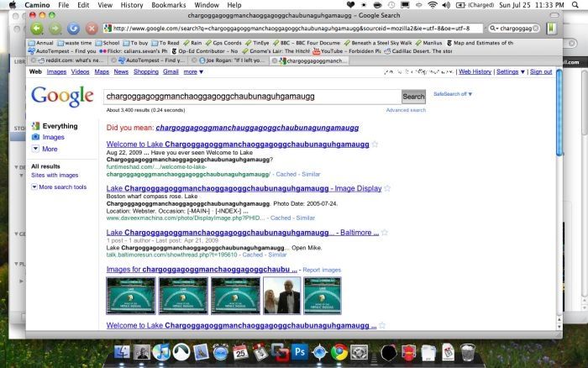Launch Google Chrome from the Dock
588x368 pixels.
point(339,352)
